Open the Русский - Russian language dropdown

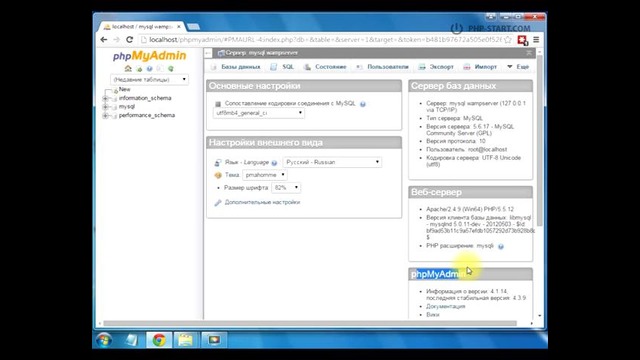click(332, 162)
